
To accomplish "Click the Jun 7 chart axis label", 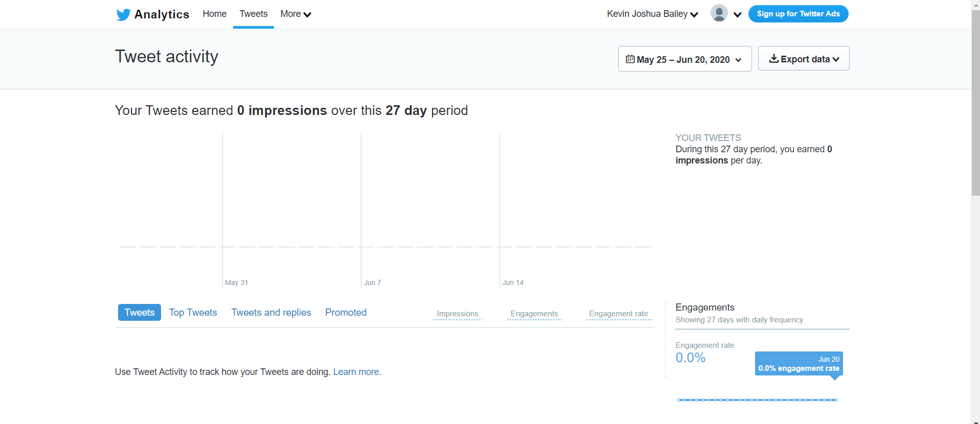I will coord(372,282).
